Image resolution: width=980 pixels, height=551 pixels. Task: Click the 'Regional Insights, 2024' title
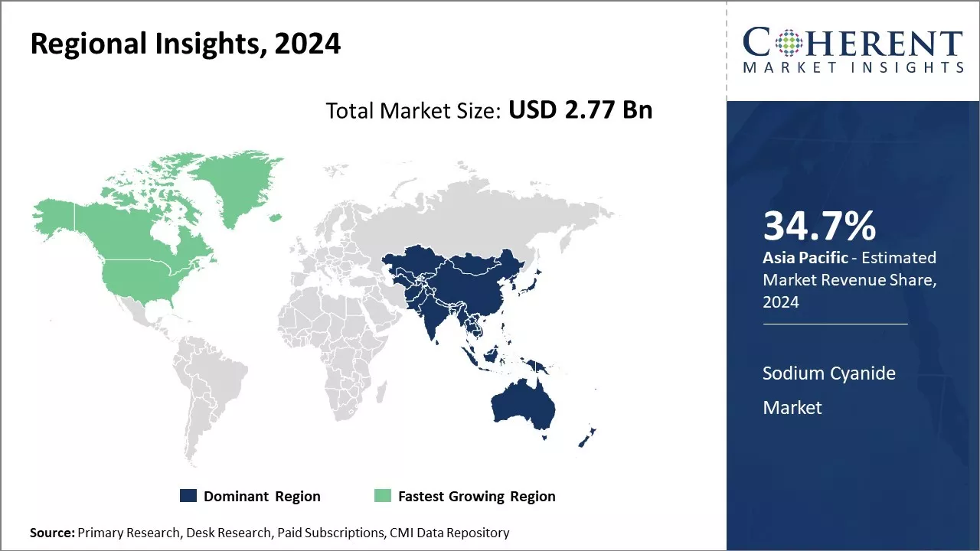[185, 44]
